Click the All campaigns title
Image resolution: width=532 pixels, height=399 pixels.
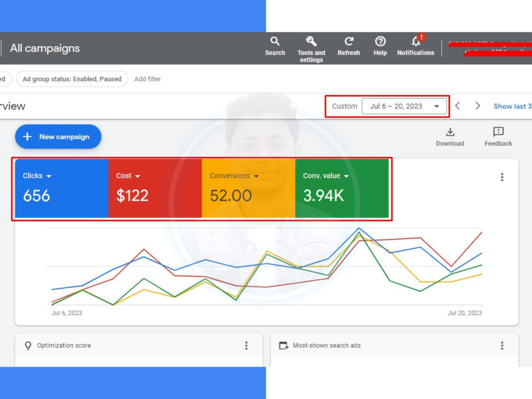(x=45, y=48)
